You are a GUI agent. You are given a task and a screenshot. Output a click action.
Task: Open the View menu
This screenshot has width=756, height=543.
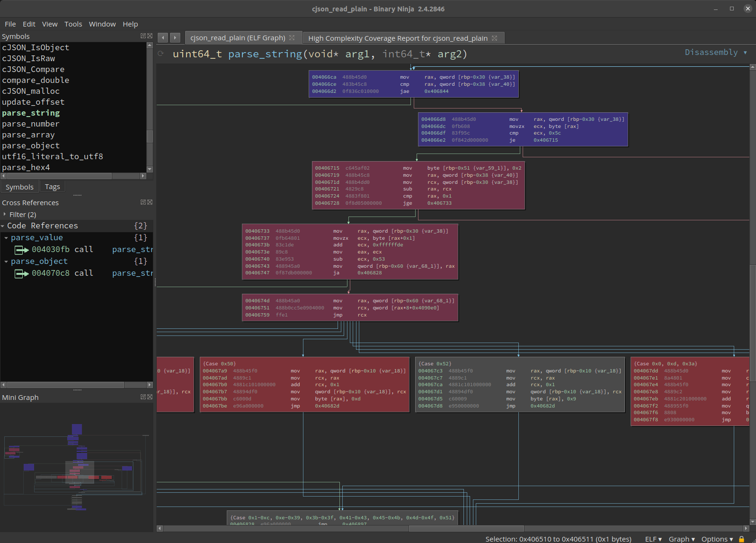click(50, 24)
